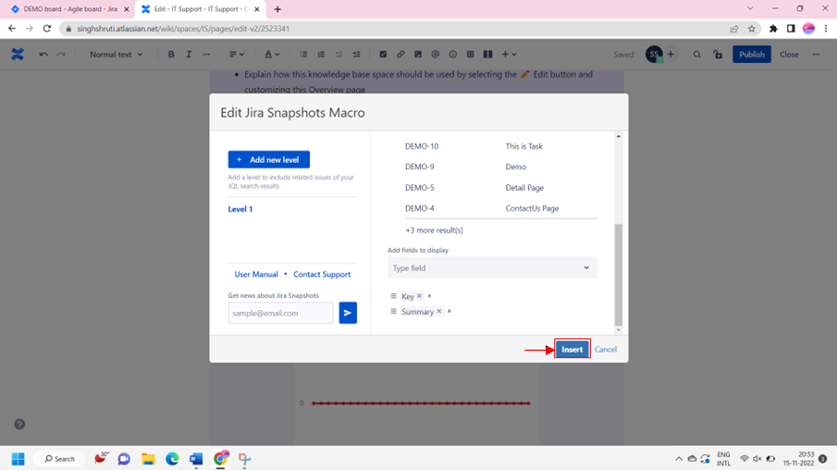Click Cancel in the macro dialog
Screen dimensions: 837x470
(x=605, y=349)
